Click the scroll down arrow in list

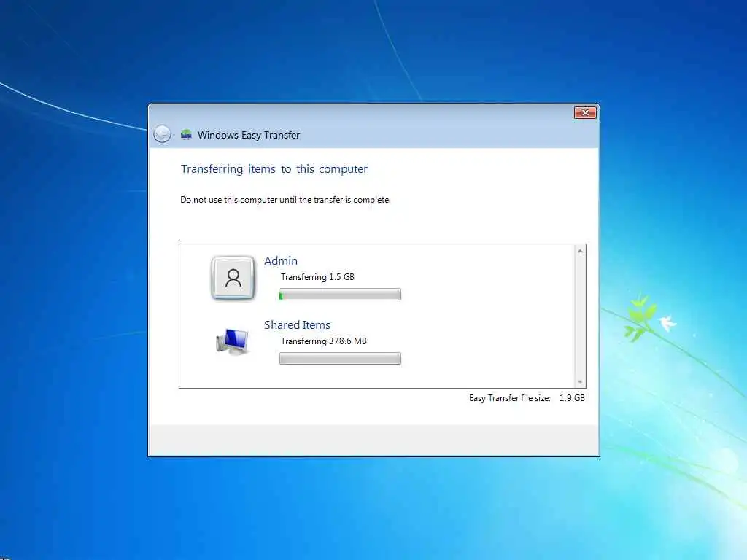point(580,382)
